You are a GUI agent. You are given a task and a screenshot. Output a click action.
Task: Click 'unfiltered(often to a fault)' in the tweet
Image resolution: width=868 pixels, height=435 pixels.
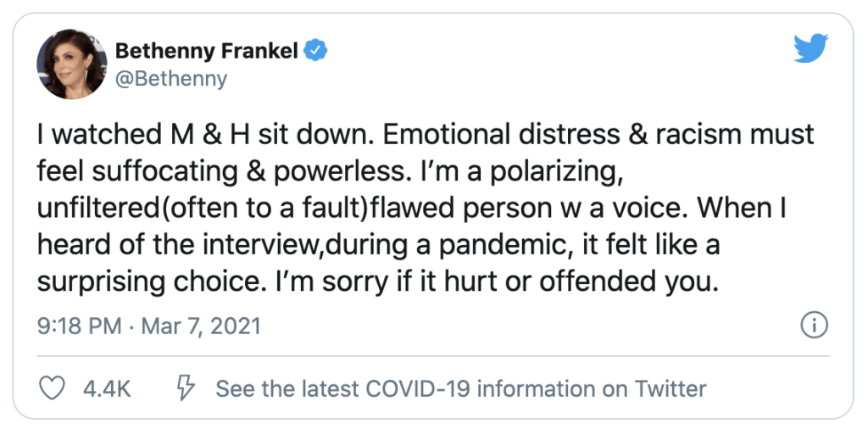pyautogui.click(x=203, y=208)
